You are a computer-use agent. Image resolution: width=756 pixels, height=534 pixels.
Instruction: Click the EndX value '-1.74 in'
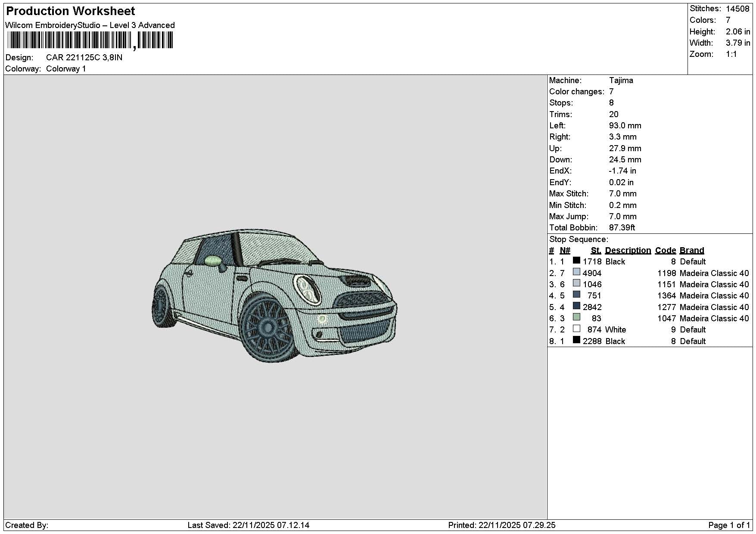click(622, 171)
